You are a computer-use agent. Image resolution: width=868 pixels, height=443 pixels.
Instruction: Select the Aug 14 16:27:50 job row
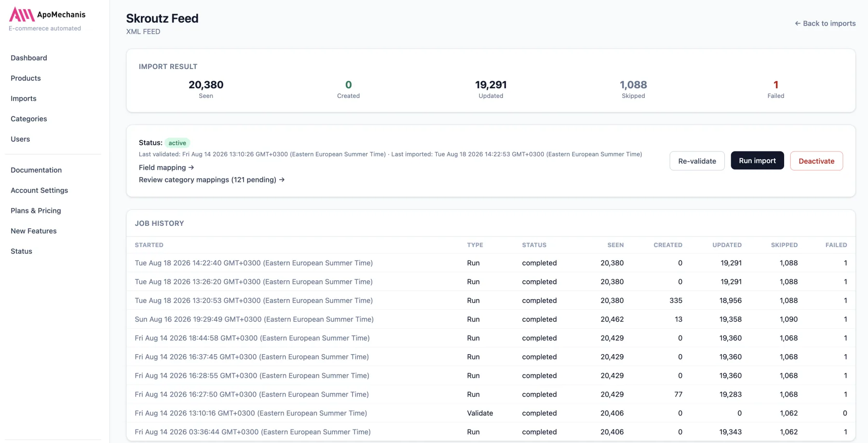(x=491, y=395)
